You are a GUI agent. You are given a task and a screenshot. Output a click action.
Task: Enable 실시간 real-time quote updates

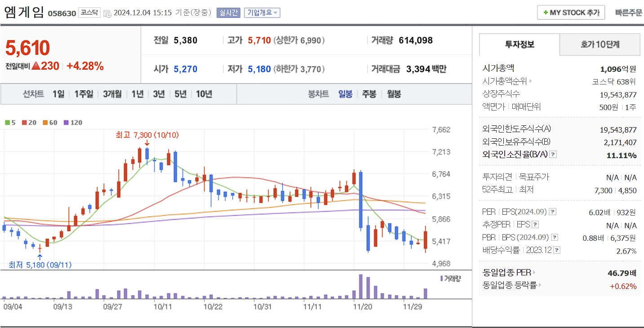point(227,13)
